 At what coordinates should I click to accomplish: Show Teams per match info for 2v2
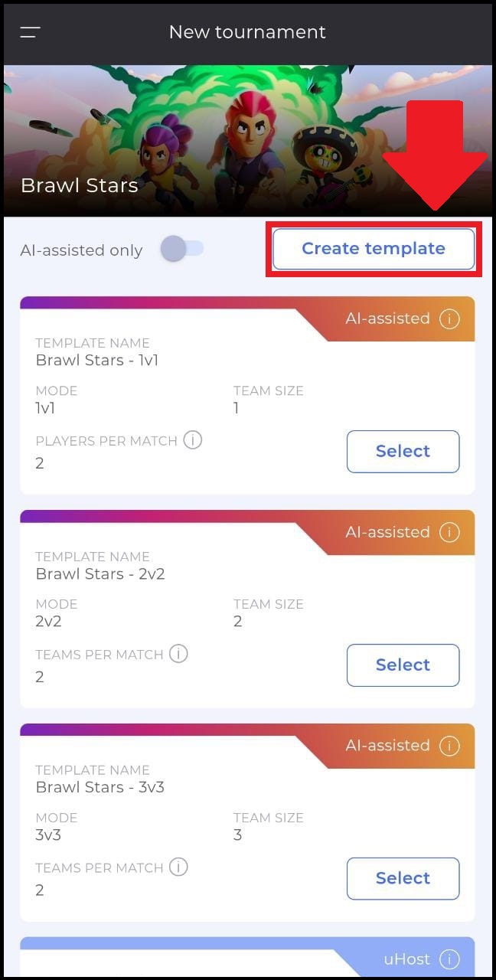pyautogui.click(x=178, y=654)
